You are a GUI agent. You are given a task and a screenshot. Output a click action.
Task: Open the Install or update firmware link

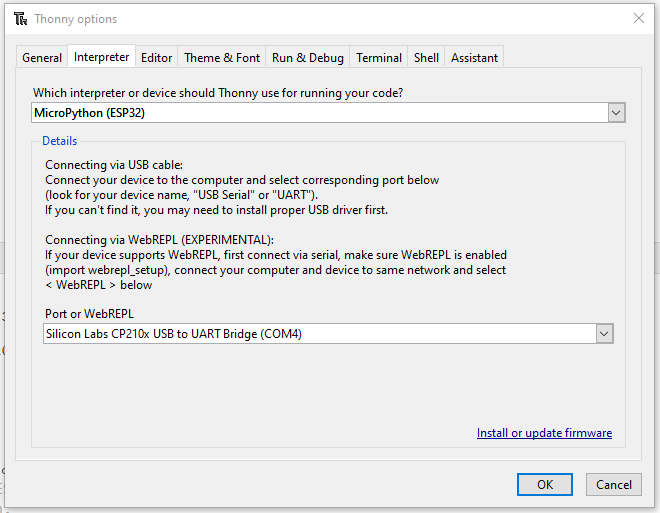tap(544, 433)
